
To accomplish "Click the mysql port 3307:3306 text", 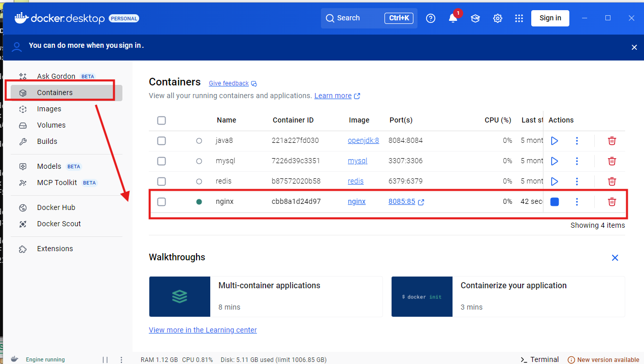I will (405, 161).
